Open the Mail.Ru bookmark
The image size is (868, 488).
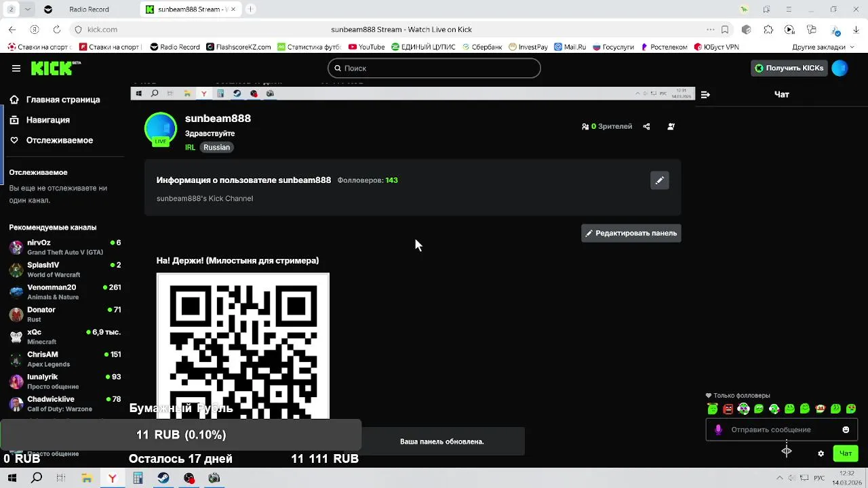570,47
